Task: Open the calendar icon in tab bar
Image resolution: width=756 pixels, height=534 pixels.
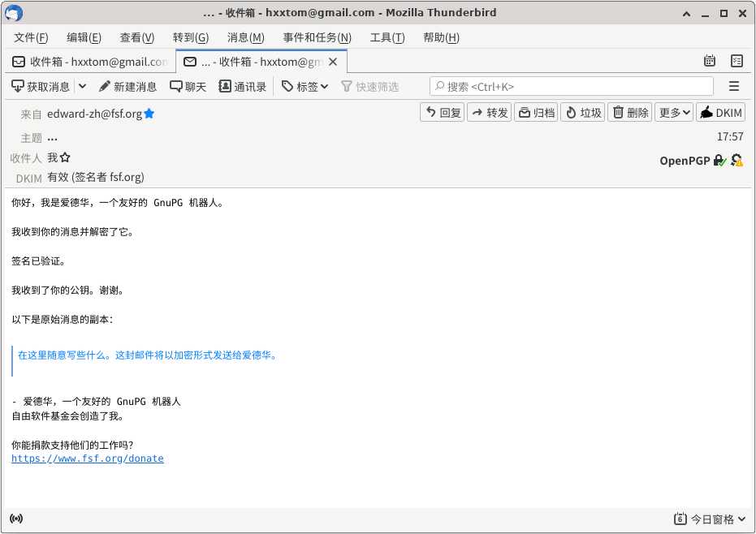Action: (709, 61)
